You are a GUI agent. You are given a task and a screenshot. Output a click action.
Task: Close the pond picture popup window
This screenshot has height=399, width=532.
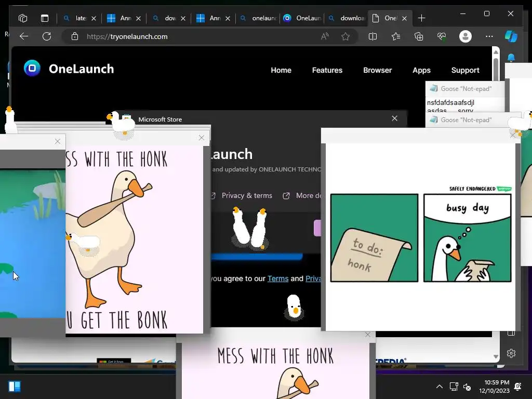57,141
